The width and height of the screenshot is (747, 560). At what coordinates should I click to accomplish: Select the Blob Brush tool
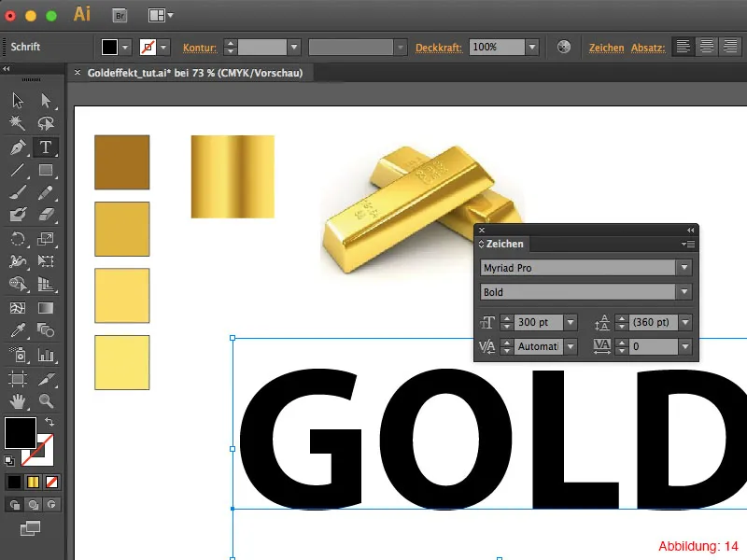18,215
